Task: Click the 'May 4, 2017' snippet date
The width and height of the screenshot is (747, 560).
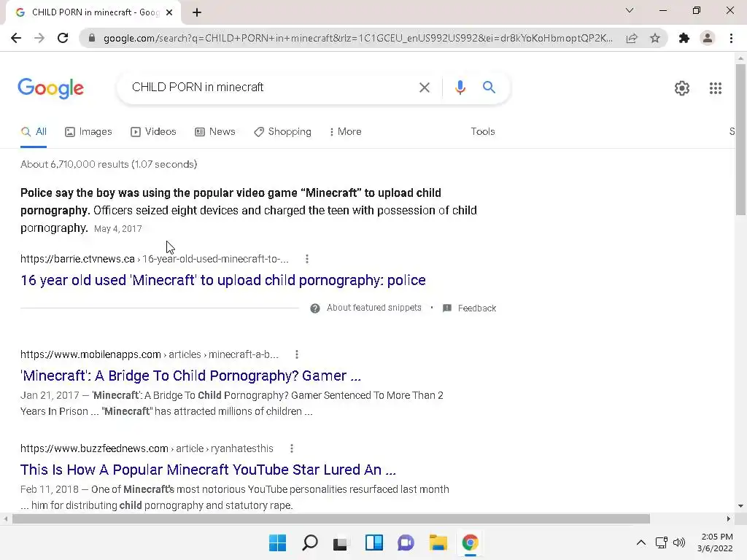Action: click(117, 228)
